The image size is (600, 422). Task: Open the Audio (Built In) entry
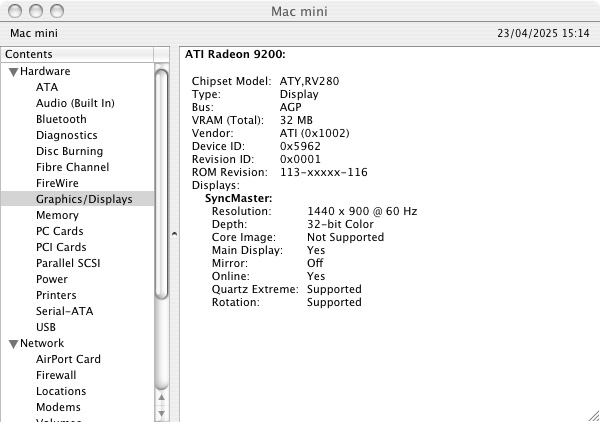click(75, 103)
